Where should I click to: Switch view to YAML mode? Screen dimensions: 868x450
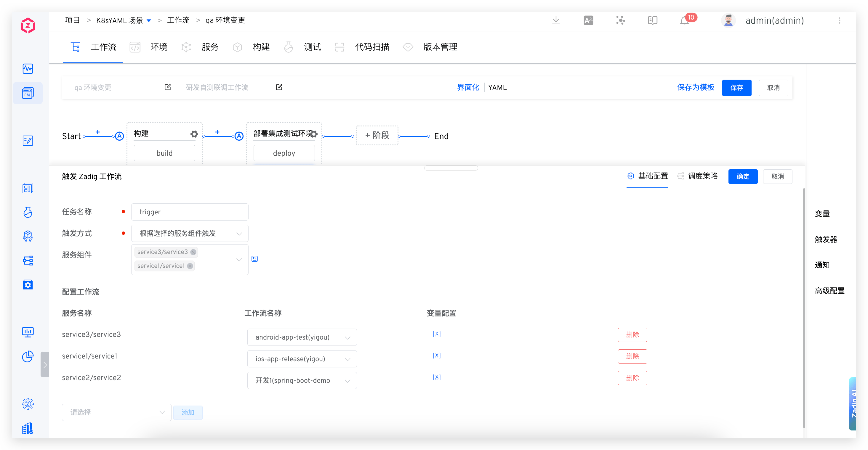click(497, 87)
